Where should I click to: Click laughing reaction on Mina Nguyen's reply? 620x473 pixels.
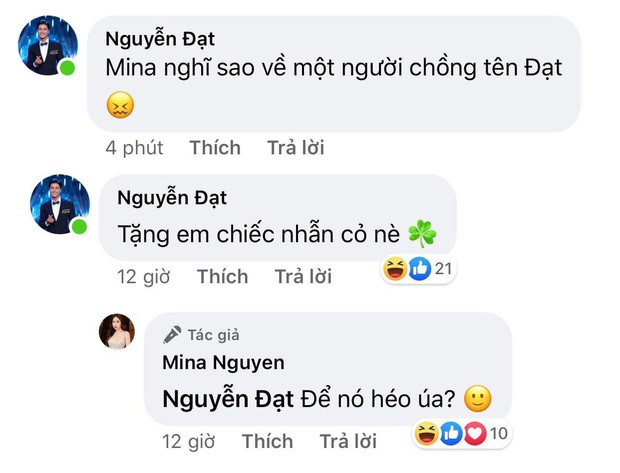(425, 433)
